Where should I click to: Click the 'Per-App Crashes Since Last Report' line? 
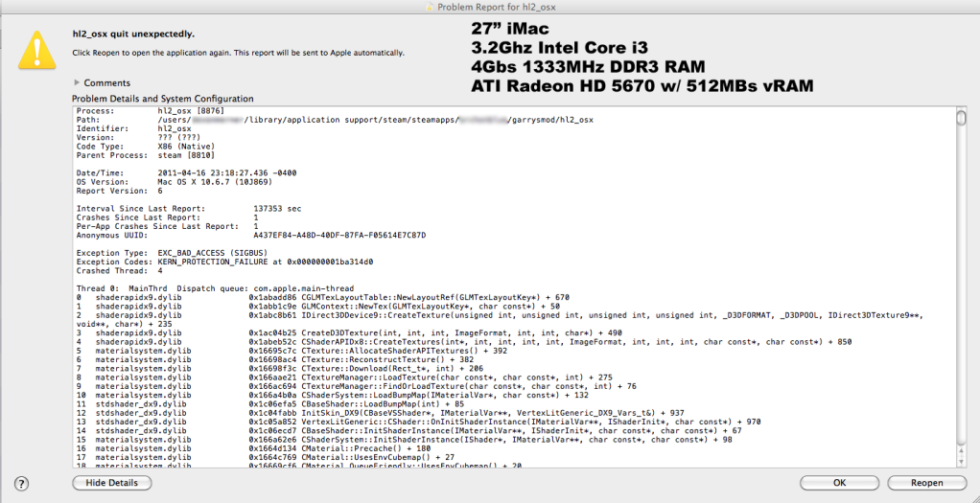coord(168,226)
